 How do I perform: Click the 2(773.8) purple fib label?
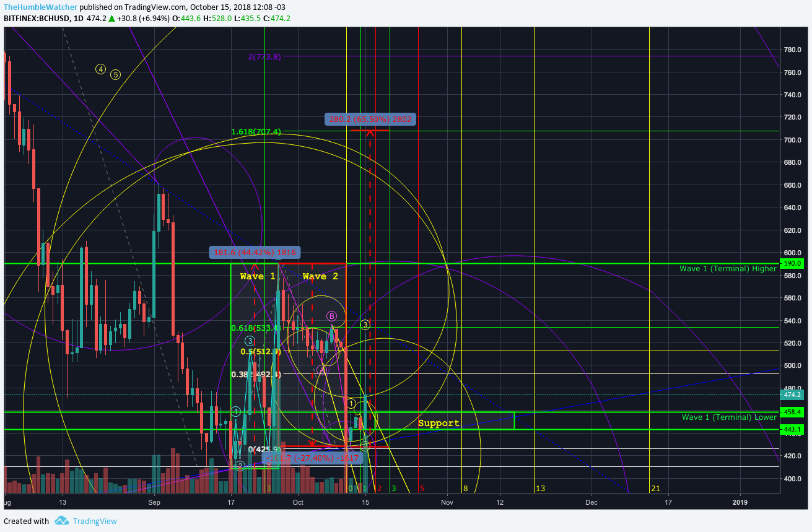point(264,56)
